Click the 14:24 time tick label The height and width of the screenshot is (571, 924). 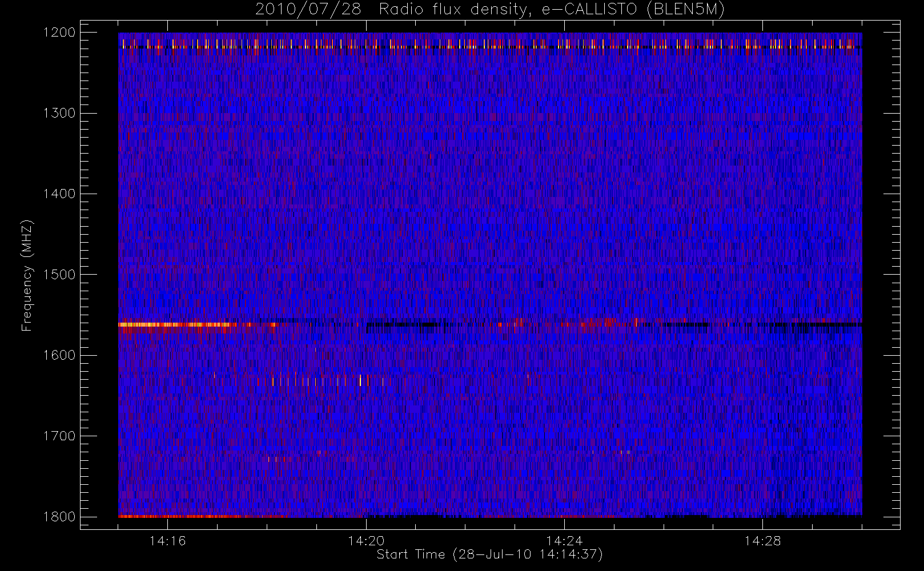click(564, 540)
